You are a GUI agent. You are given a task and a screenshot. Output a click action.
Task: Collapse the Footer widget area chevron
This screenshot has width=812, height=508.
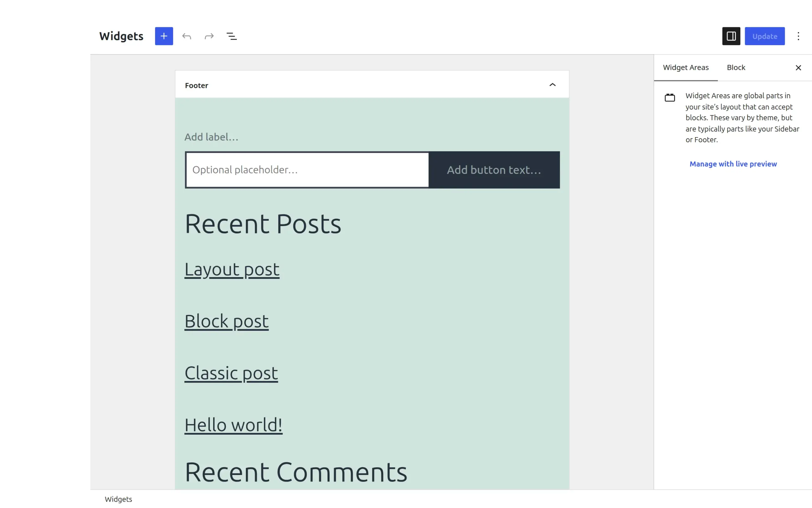coord(552,85)
